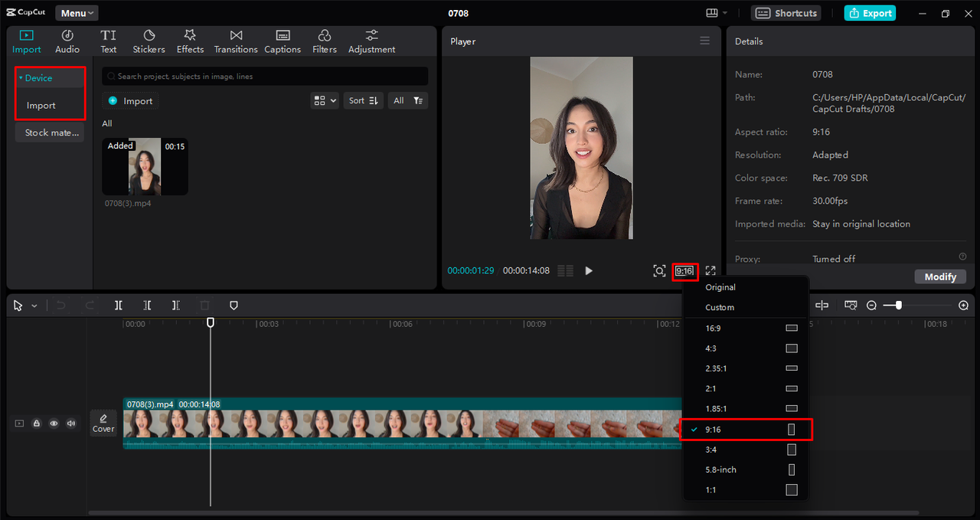
Task: Mute the main track audio
Action: [x=71, y=423]
